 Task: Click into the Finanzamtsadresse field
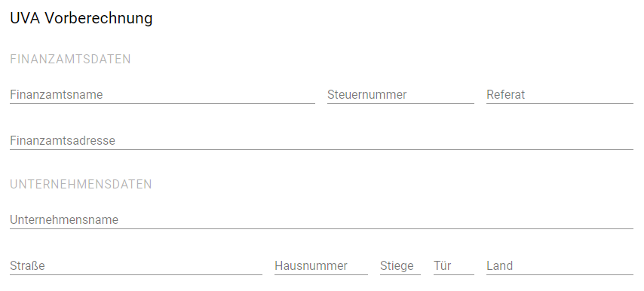321,141
